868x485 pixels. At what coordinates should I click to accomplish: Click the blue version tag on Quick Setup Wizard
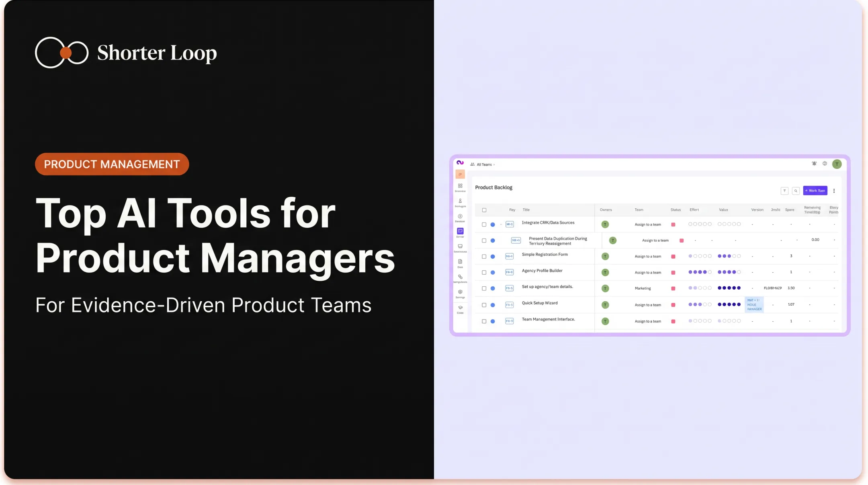click(754, 305)
